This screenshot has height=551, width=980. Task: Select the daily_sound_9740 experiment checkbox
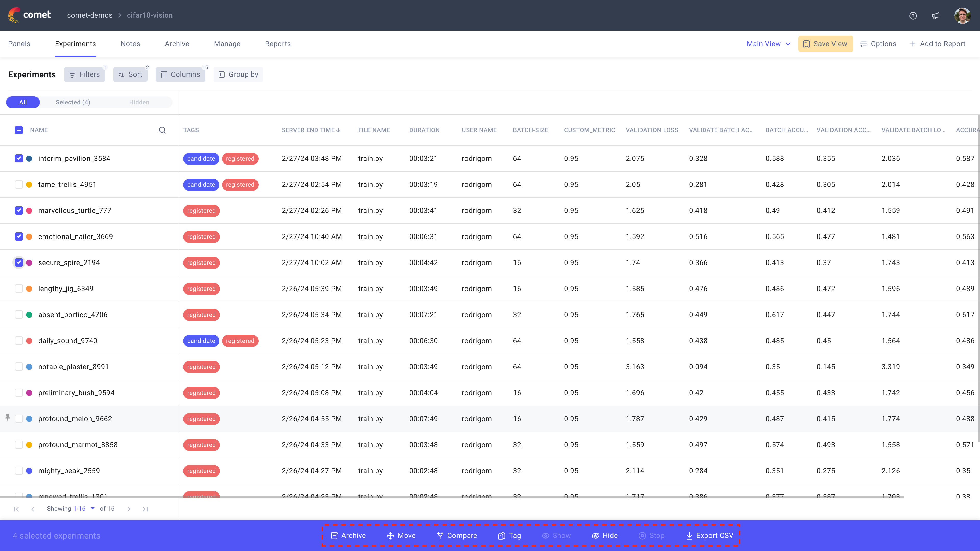(x=19, y=341)
